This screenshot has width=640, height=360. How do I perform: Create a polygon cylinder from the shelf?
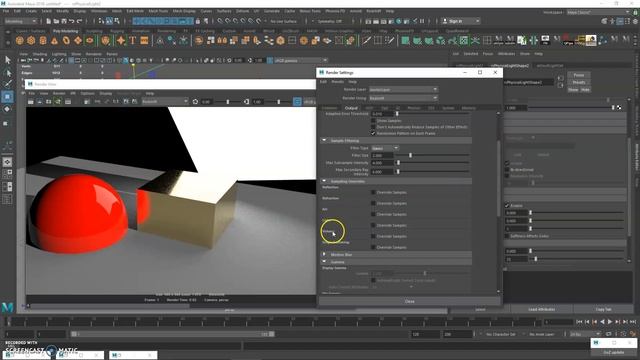43,40
